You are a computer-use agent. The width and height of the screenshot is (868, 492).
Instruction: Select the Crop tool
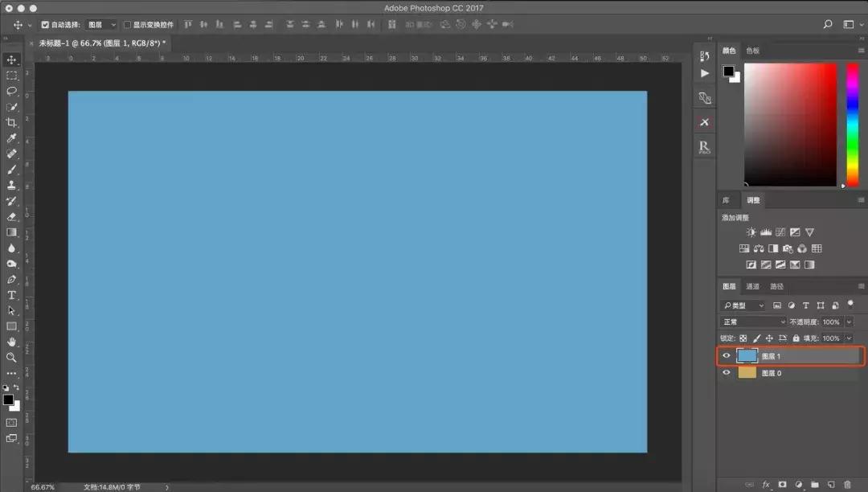coord(11,122)
